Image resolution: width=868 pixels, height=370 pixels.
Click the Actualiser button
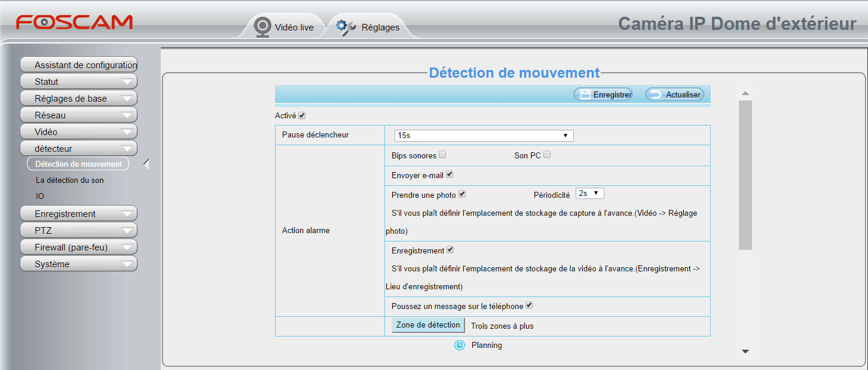pos(674,94)
